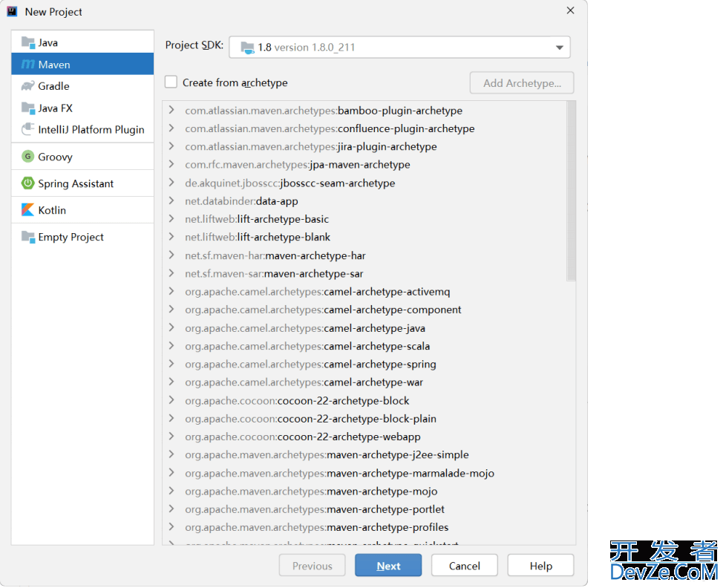
Task: Select Java project type
Action: [x=82, y=42]
